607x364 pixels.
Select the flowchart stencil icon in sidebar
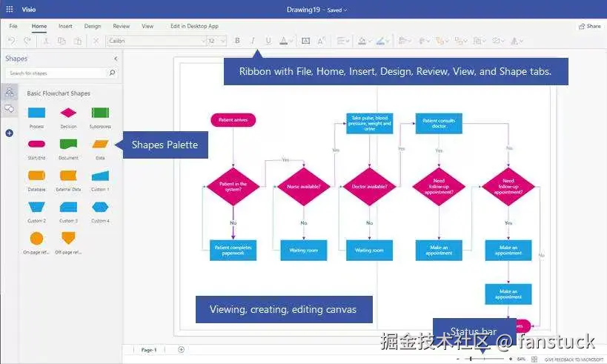[10, 92]
